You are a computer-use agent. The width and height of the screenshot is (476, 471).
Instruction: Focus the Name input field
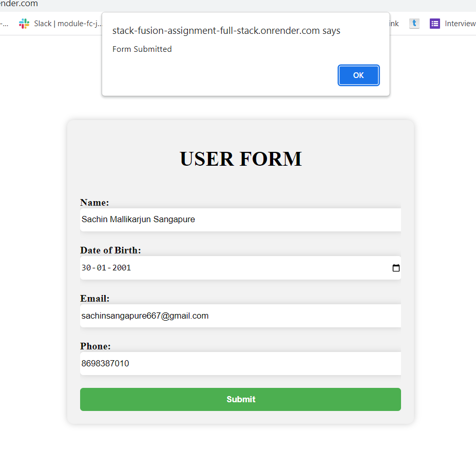click(x=240, y=219)
